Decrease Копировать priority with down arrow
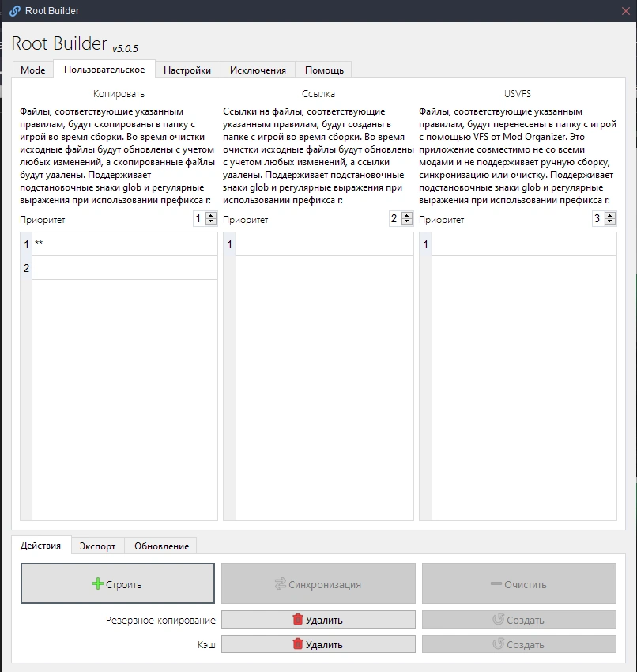Screen dimensions: 637x672 coord(211,221)
